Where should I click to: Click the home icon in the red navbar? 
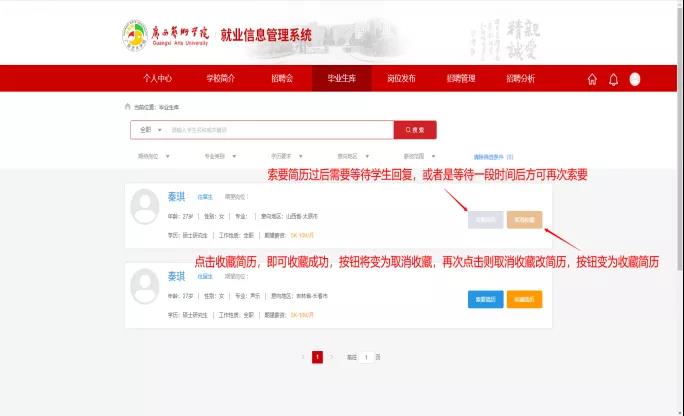[x=592, y=80]
